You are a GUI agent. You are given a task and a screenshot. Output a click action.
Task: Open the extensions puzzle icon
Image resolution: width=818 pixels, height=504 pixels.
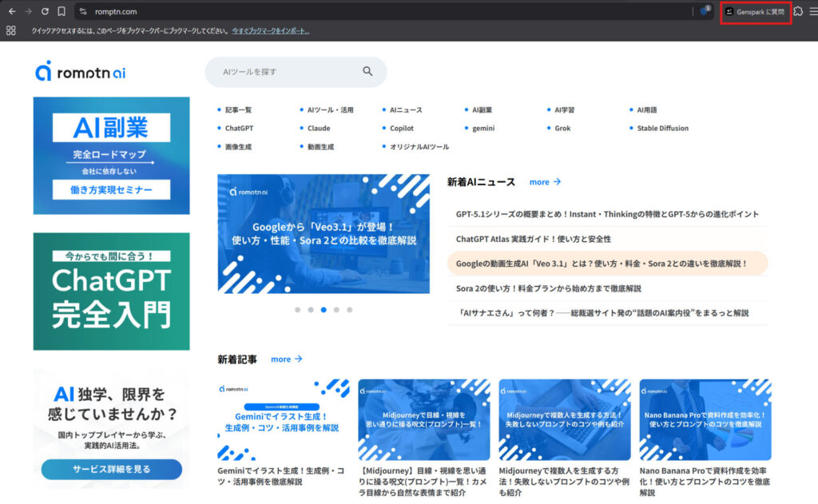pos(798,12)
